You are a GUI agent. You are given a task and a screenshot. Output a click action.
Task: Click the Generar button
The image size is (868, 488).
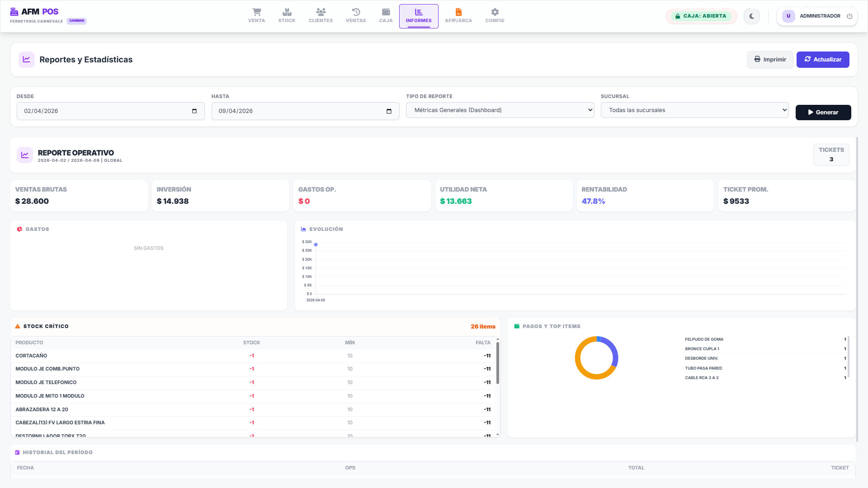click(x=823, y=113)
